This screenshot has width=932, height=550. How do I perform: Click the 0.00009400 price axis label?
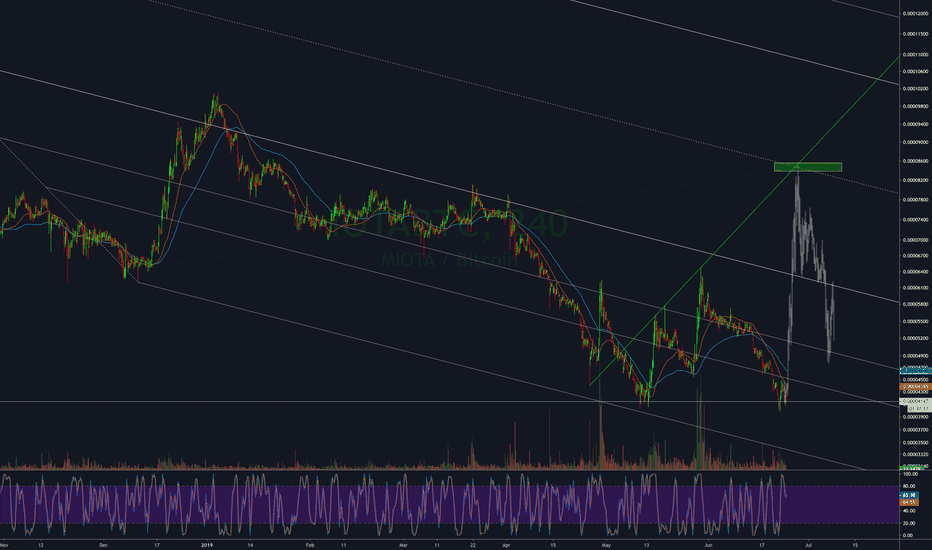point(917,125)
